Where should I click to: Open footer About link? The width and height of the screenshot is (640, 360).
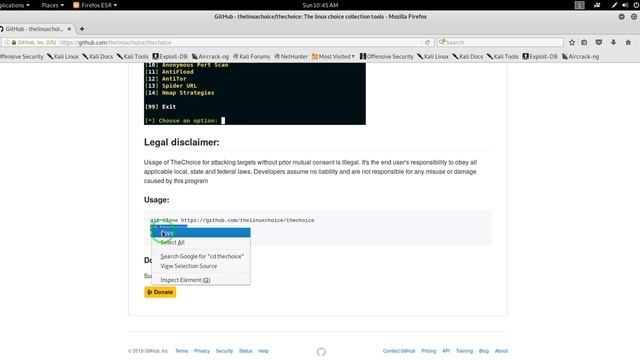[501, 351]
